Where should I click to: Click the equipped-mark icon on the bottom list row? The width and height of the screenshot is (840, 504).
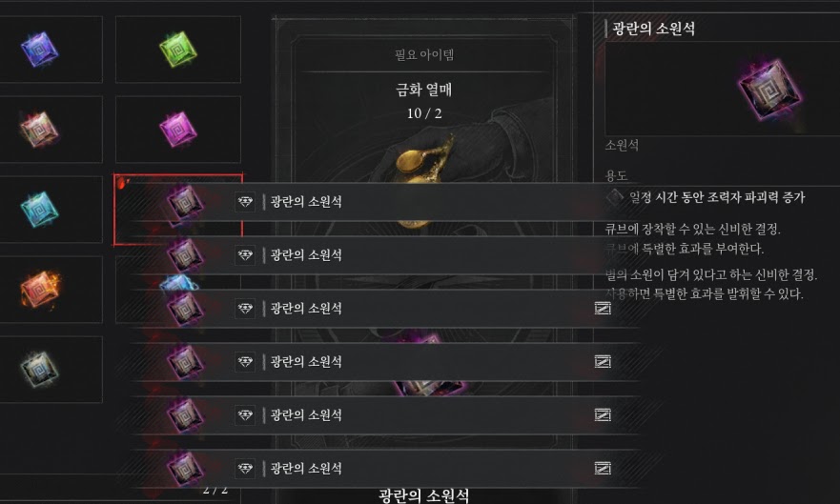click(x=603, y=469)
